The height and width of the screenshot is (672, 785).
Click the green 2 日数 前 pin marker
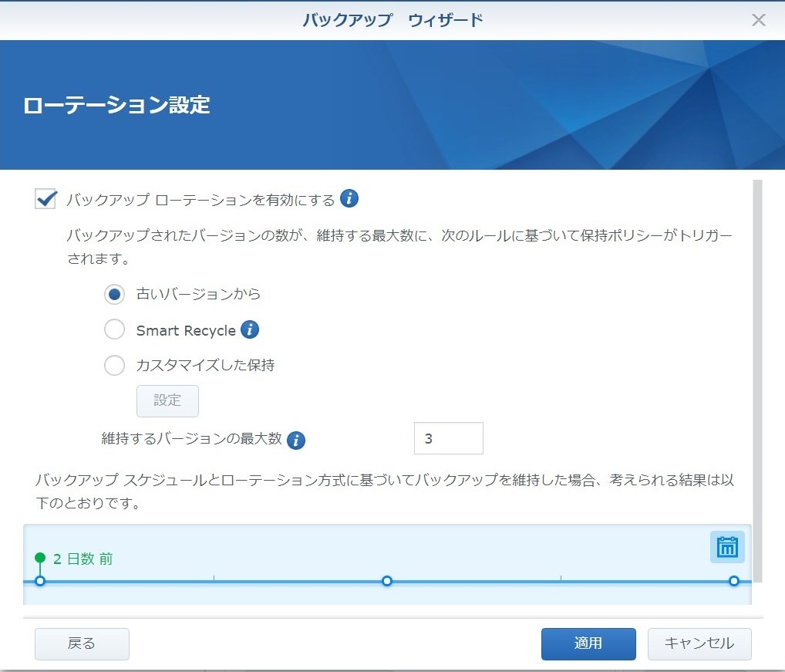[40, 558]
